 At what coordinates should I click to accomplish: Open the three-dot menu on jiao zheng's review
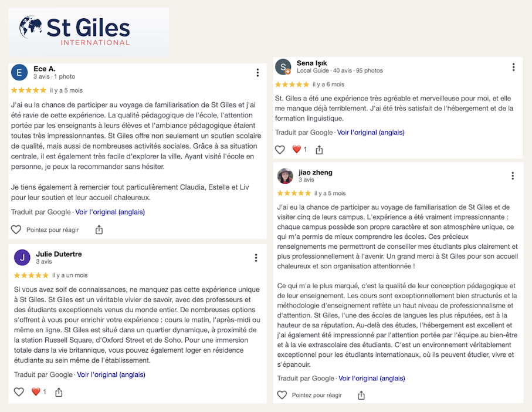[x=513, y=176]
